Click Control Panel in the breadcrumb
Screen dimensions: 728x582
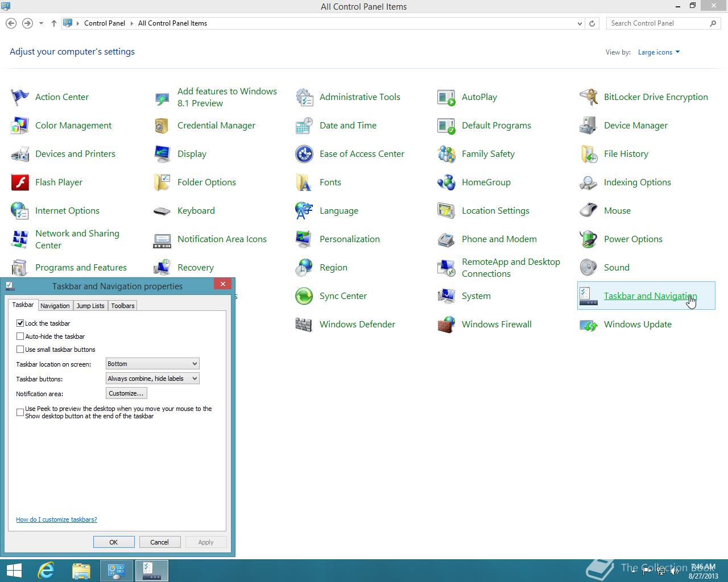[105, 23]
